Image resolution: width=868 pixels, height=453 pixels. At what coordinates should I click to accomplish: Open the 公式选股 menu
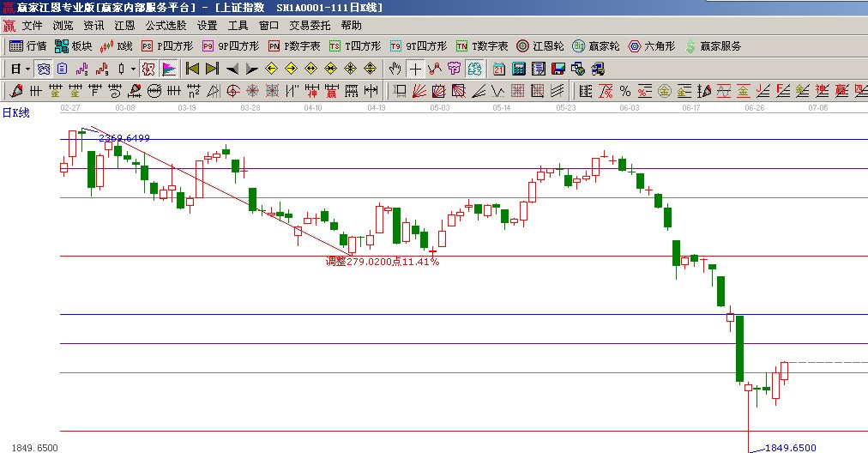click(x=166, y=26)
